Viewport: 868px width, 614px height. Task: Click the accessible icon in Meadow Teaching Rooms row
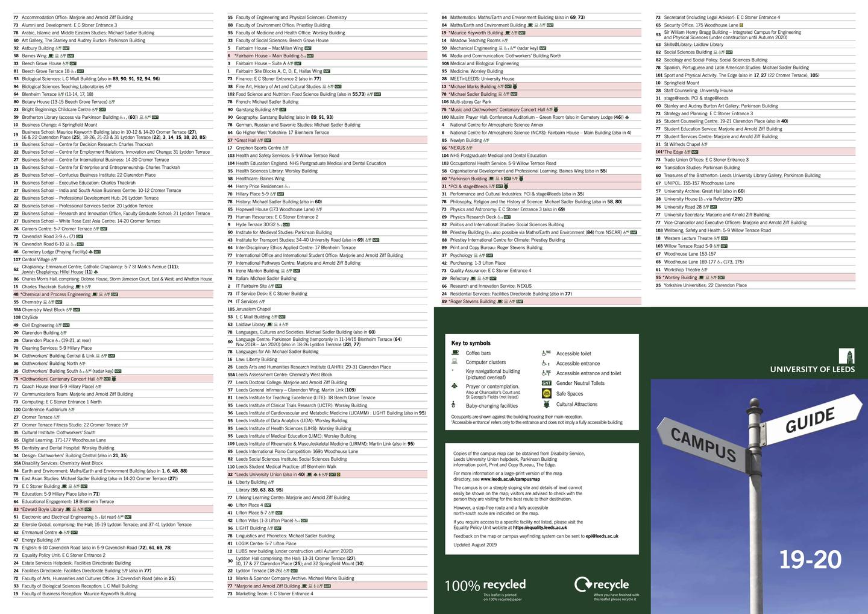coord(505,40)
